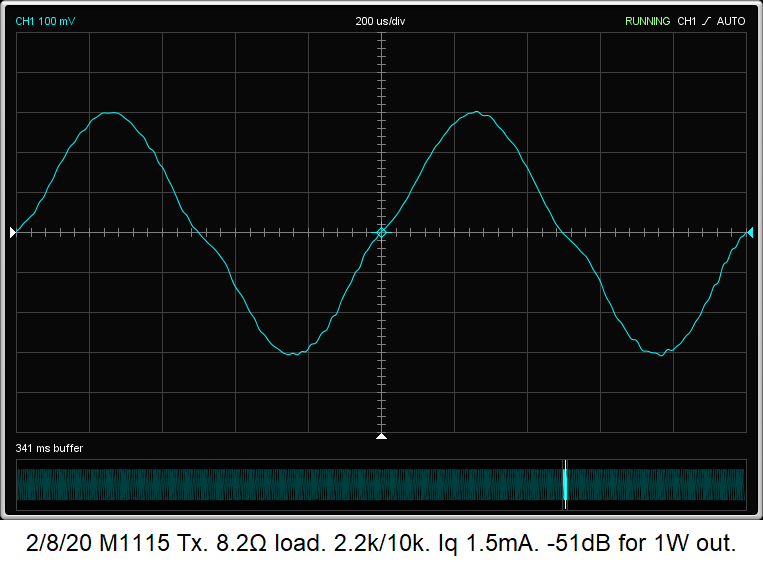Viewport: 763px width, 562px height.
Task: Click the RUNNING status indicator
Action: (x=647, y=21)
